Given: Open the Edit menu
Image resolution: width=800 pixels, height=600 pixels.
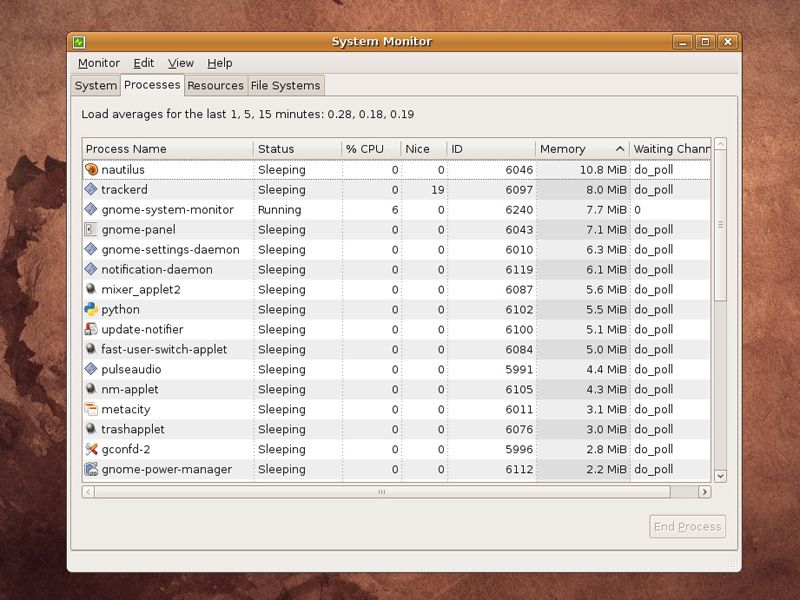Looking at the screenshot, I should coord(143,63).
